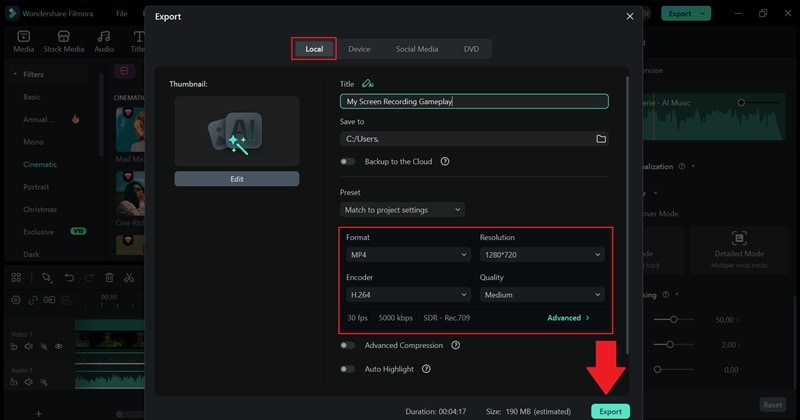Close the Export dialog
This screenshot has height=420, width=800.
(x=630, y=16)
